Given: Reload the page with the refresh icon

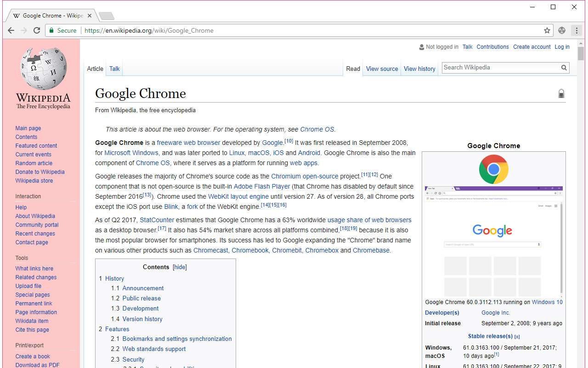Looking at the screenshot, I should [x=37, y=30].
